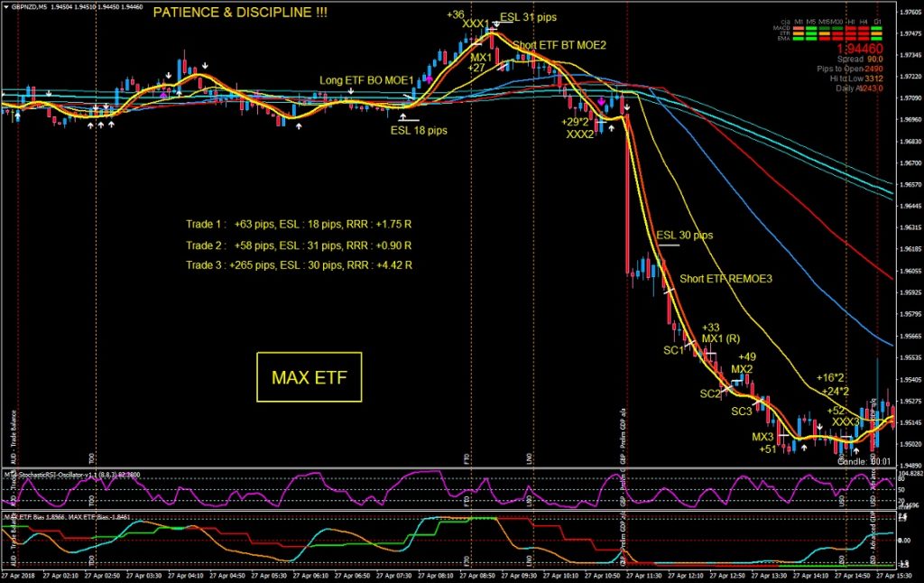Click the H4 MACD red square

[864, 27]
